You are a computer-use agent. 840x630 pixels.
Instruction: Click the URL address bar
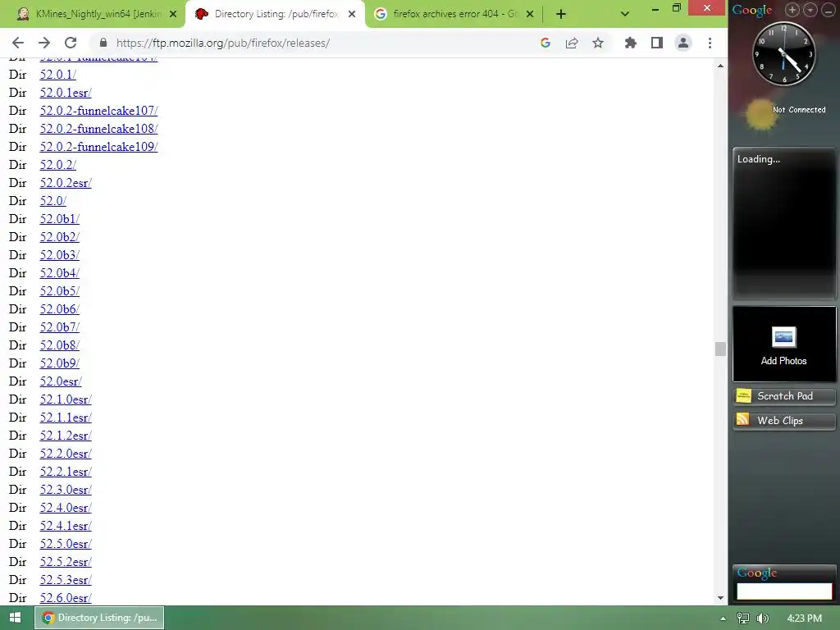(322, 43)
